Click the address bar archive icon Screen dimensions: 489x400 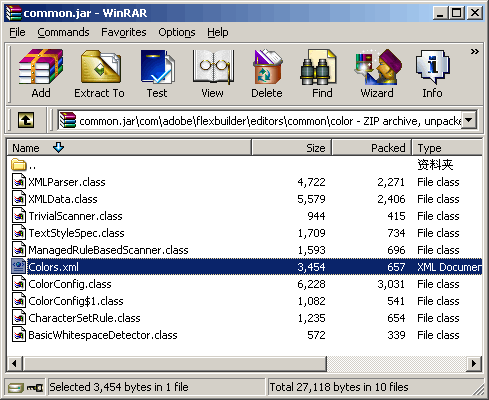[68, 120]
